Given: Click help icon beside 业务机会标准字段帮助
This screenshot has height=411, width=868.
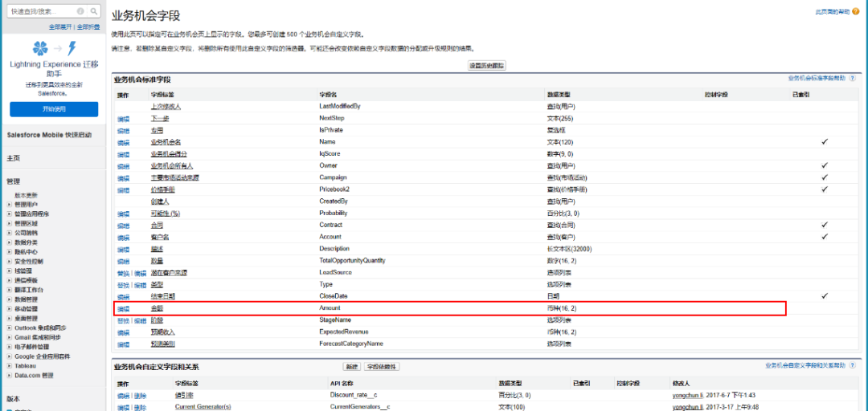Looking at the screenshot, I should pyautogui.click(x=853, y=79).
